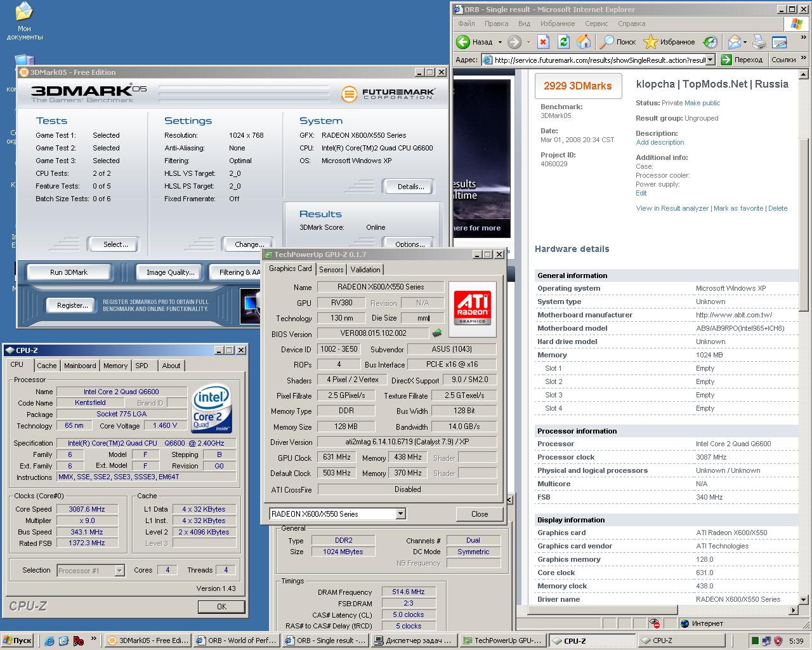The image size is (812, 650).
Task: Open the Mail button dropdown arrow
Action: point(745,42)
